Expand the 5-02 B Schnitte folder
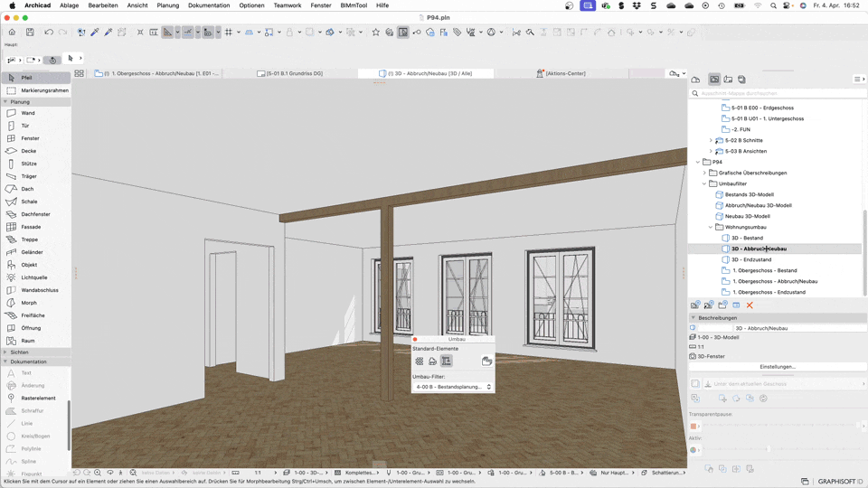Image resolution: width=868 pixels, height=488 pixels. click(x=711, y=141)
